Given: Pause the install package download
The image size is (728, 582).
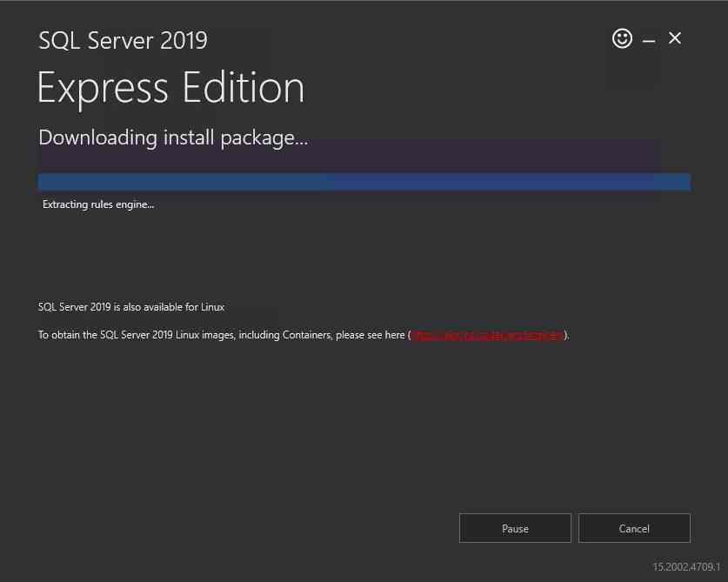Looking at the screenshot, I should (x=515, y=528).
